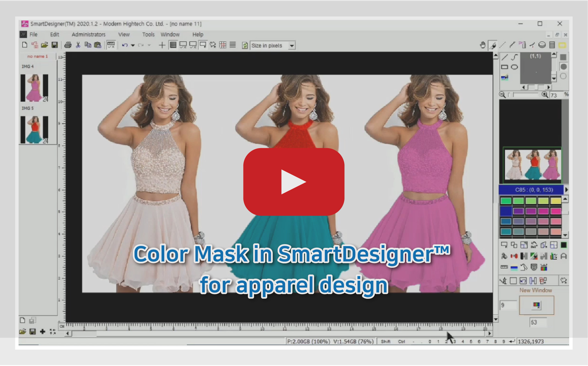This screenshot has width=588, height=366.
Task: Click the zoom out magnifier
Action: click(x=502, y=95)
